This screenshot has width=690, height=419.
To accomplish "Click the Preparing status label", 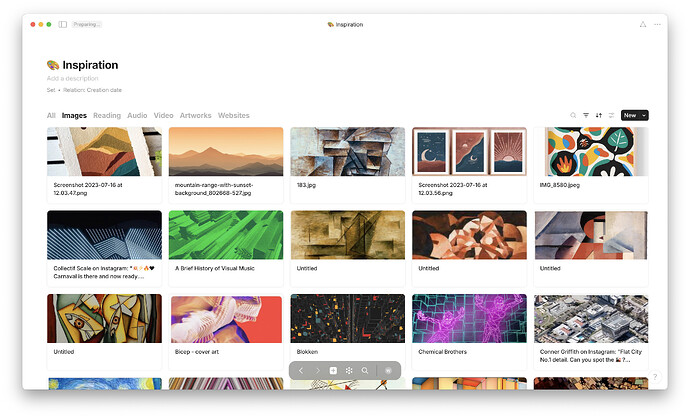I will 87,24.
